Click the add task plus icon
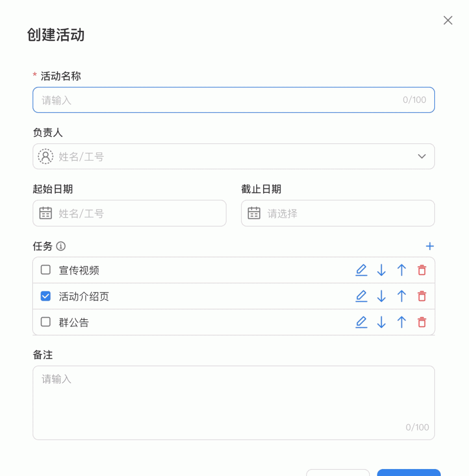This screenshot has width=469, height=476. [429, 246]
